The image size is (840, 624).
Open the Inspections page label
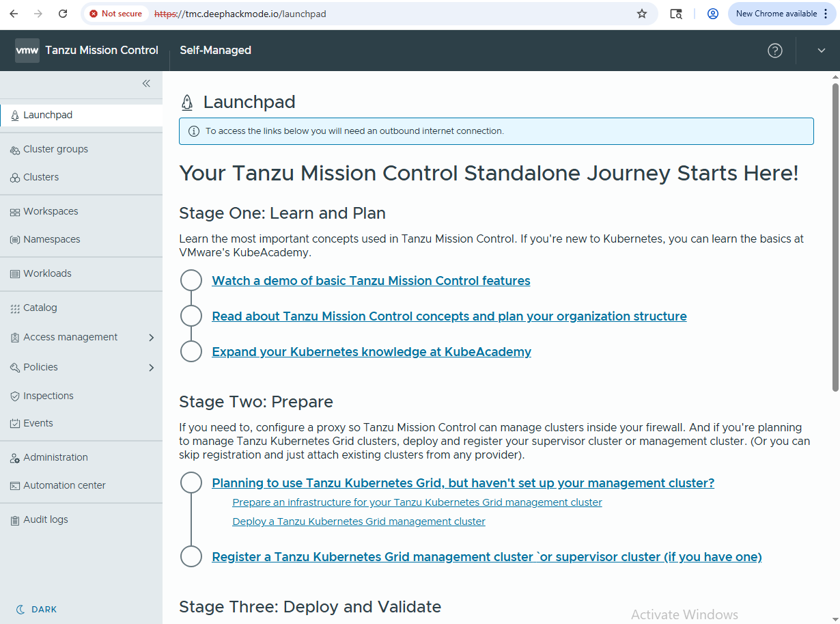pyautogui.click(x=48, y=396)
